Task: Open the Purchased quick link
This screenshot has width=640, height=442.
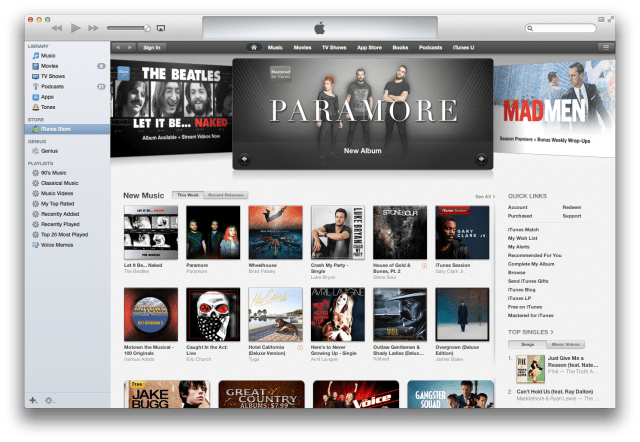Action: pos(520,216)
